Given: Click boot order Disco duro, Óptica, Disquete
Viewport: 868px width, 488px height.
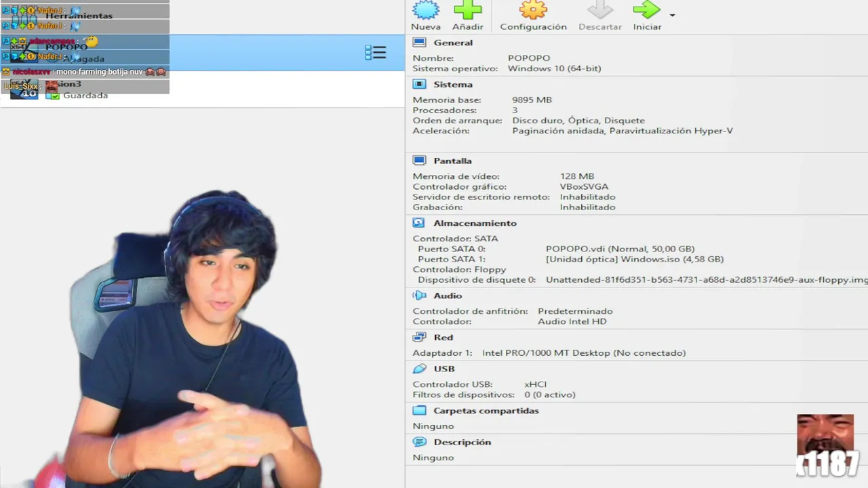Looking at the screenshot, I should coord(578,121).
